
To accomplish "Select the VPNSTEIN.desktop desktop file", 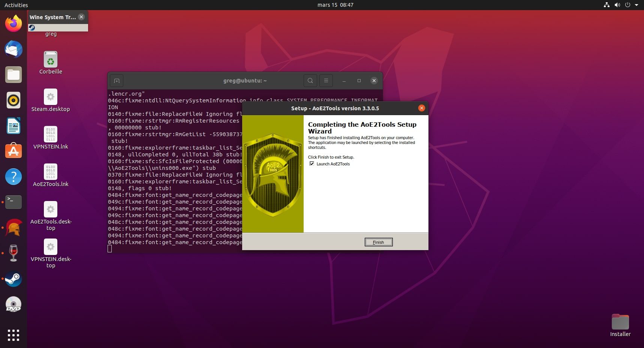I will (51, 253).
